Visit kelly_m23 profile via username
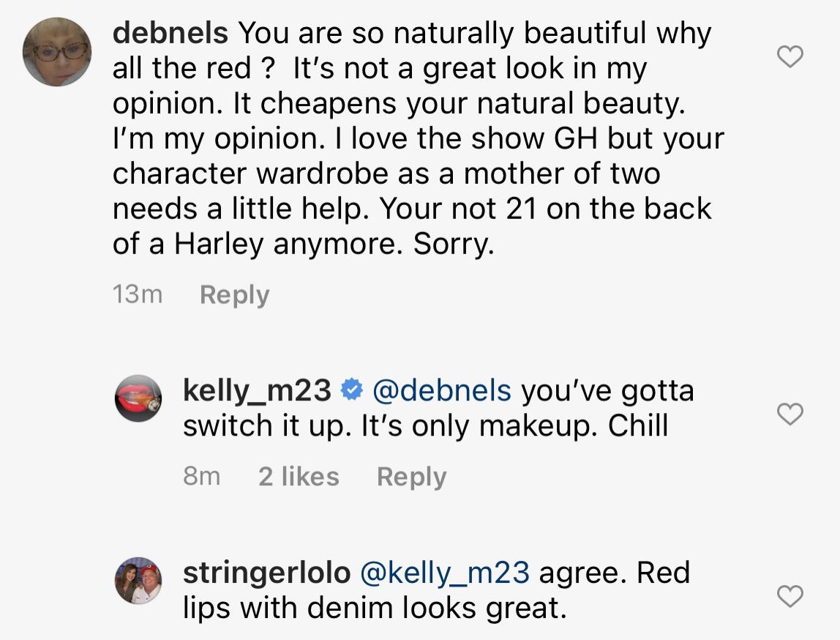Viewport: 840px width, 640px height. point(257,391)
